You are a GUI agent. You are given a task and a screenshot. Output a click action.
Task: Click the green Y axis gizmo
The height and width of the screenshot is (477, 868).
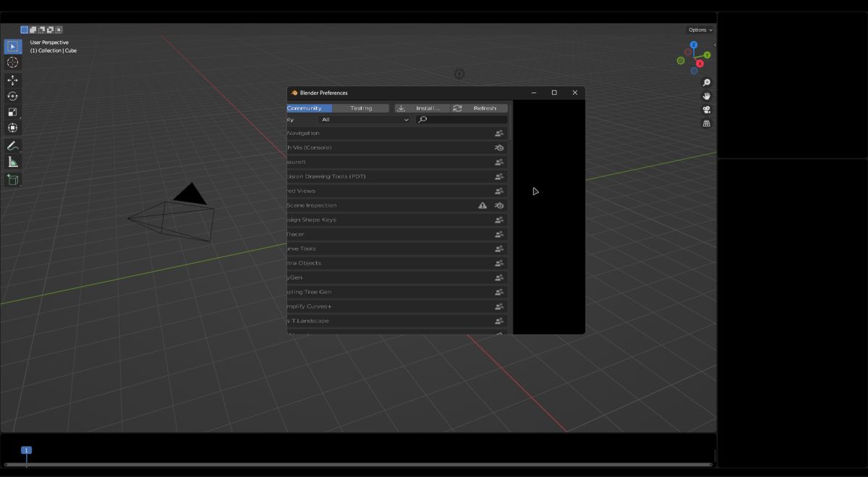pyautogui.click(x=707, y=55)
